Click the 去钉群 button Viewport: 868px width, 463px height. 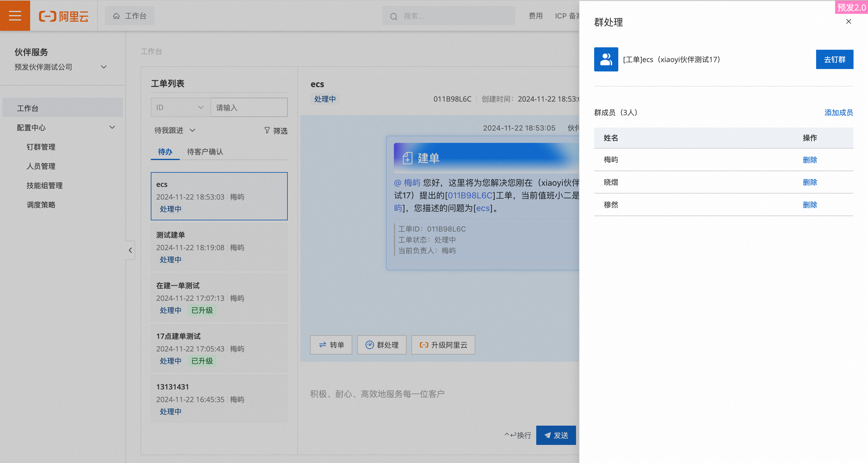click(x=834, y=59)
